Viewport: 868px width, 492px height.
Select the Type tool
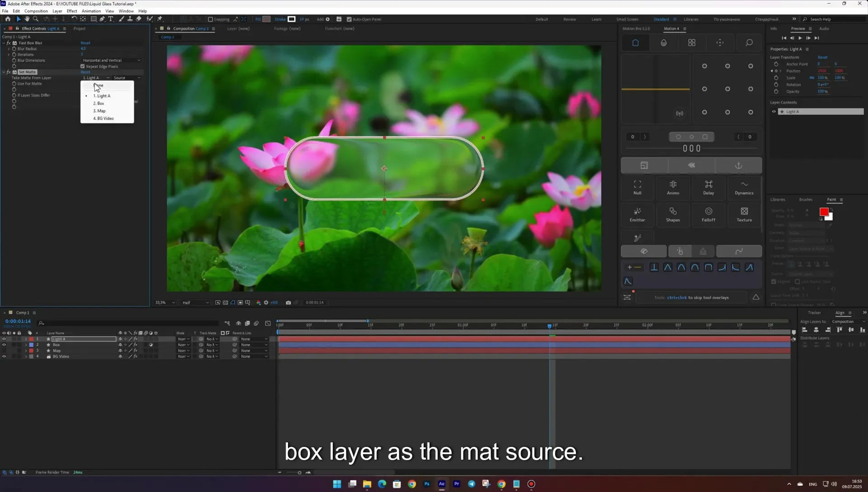pyautogui.click(x=111, y=19)
